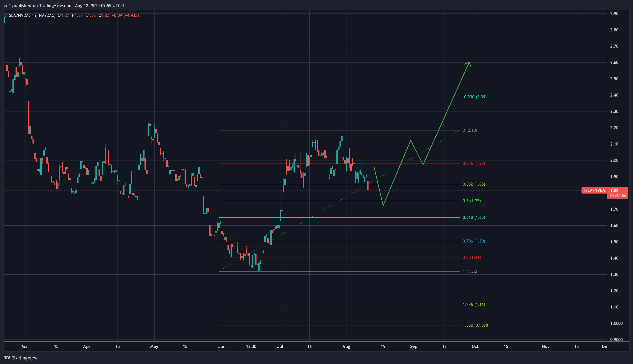Select the 1.382 (0.9878) Fibonacci label
The height and width of the screenshot is (364, 633).
tap(476, 325)
